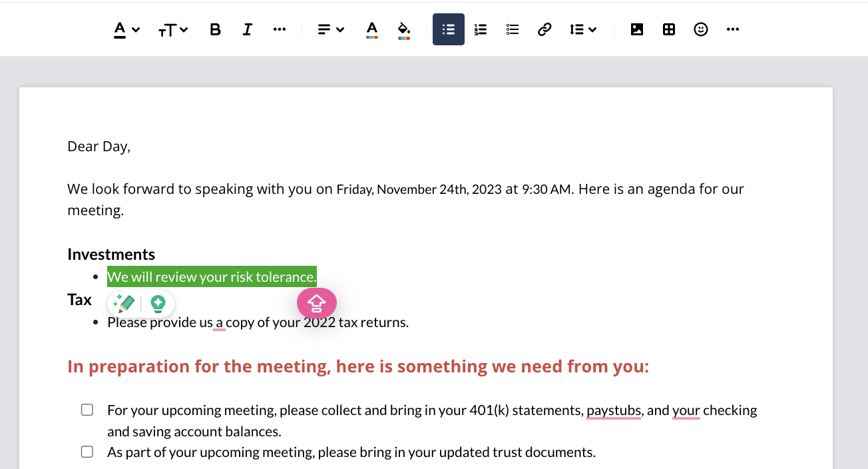
Task: Open the emoji picker
Action: pyautogui.click(x=701, y=29)
